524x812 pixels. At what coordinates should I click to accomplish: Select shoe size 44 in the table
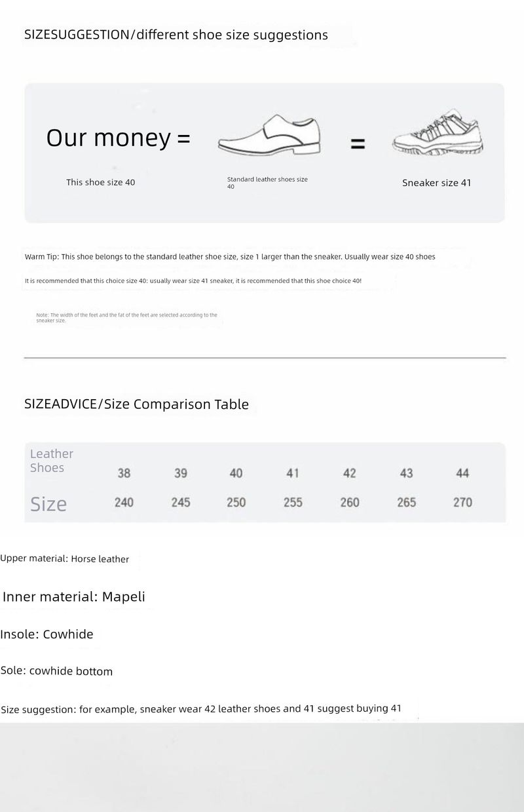[x=462, y=473]
